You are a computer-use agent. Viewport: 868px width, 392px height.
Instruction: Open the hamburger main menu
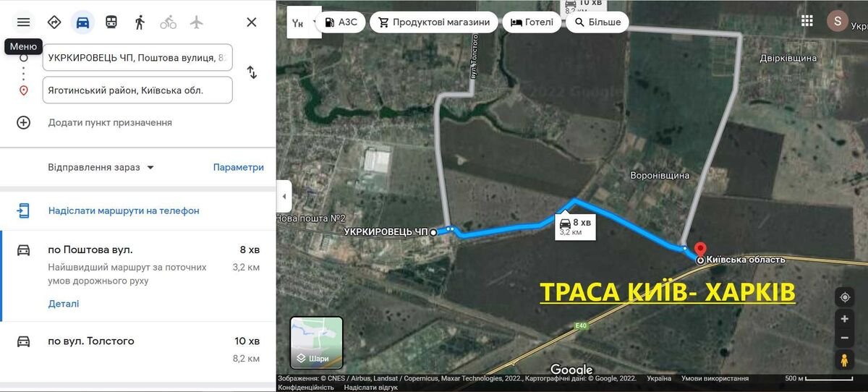[x=24, y=22]
